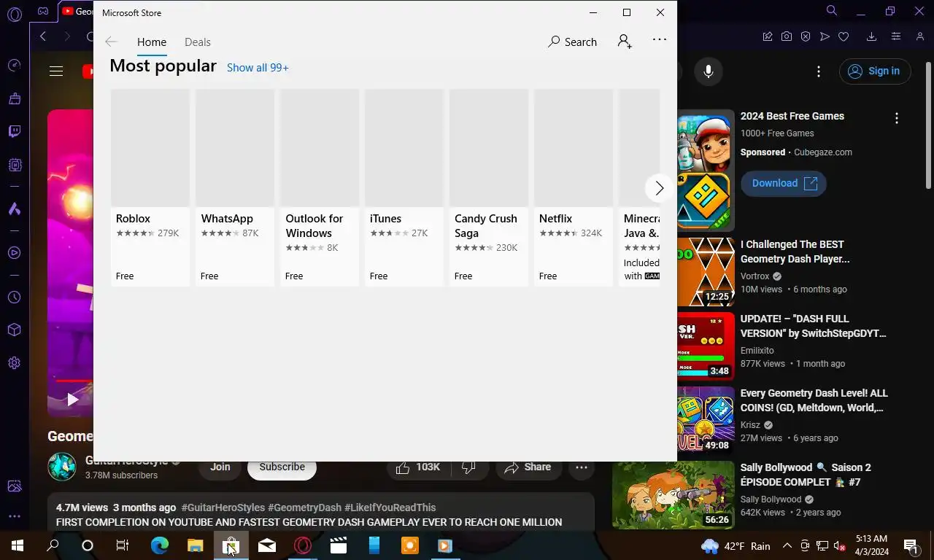Open the Show all 99+ link
This screenshot has height=560, width=934.
tap(258, 67)
